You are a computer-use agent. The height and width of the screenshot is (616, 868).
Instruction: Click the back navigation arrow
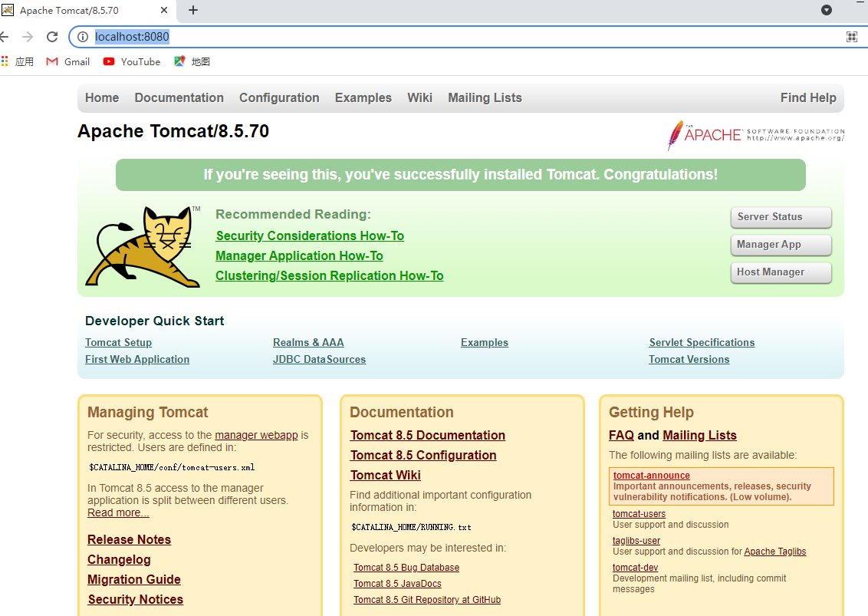point(6,36)
